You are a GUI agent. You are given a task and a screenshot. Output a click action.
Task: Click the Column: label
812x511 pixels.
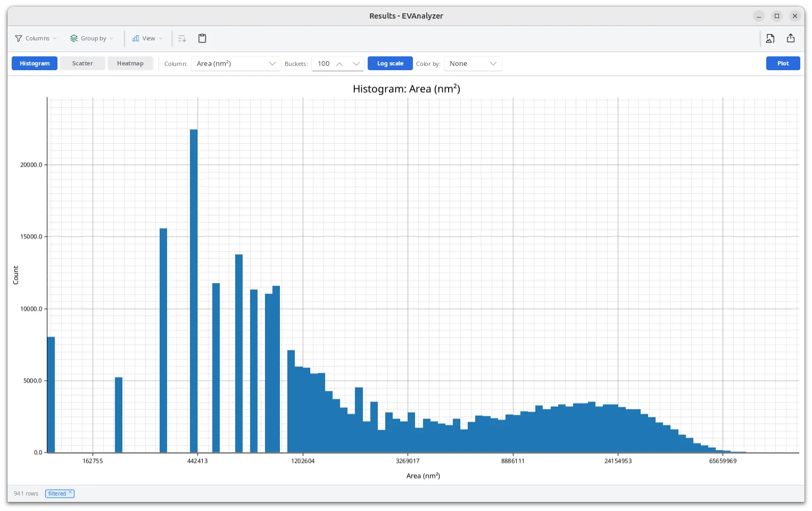point(176,64)
